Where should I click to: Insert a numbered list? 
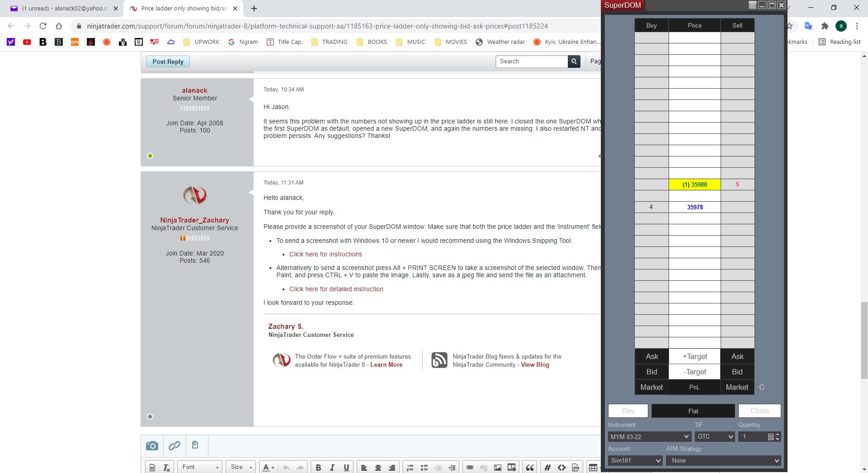410,468
